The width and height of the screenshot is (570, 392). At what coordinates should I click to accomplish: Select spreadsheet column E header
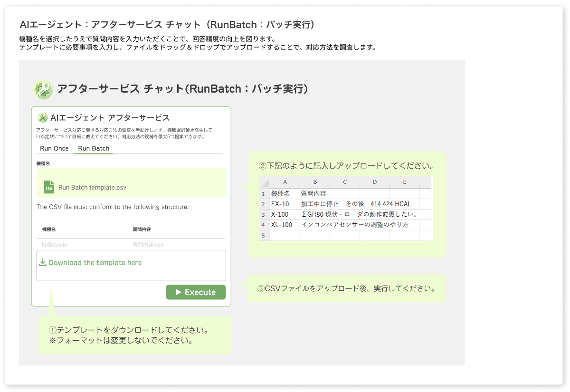pyautogui.click(x=405, y=182)
